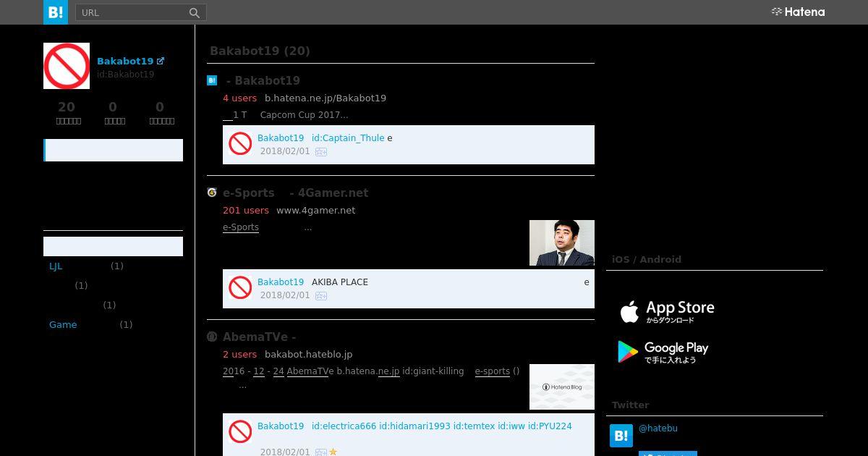Viewport: 868px width, 456px height.
Task: Open the id:temtex mention link
Action: (475, 426)
